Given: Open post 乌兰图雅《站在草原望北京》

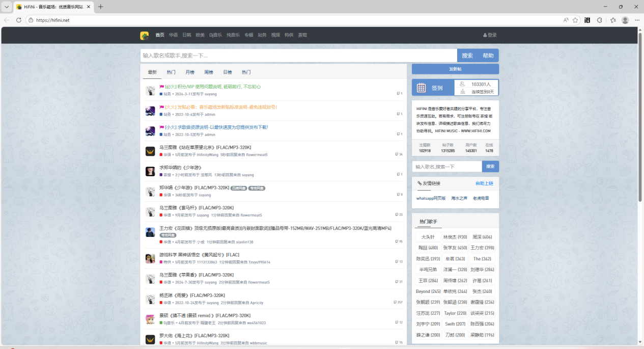Looking at the screenshot, I should [205, 147].
